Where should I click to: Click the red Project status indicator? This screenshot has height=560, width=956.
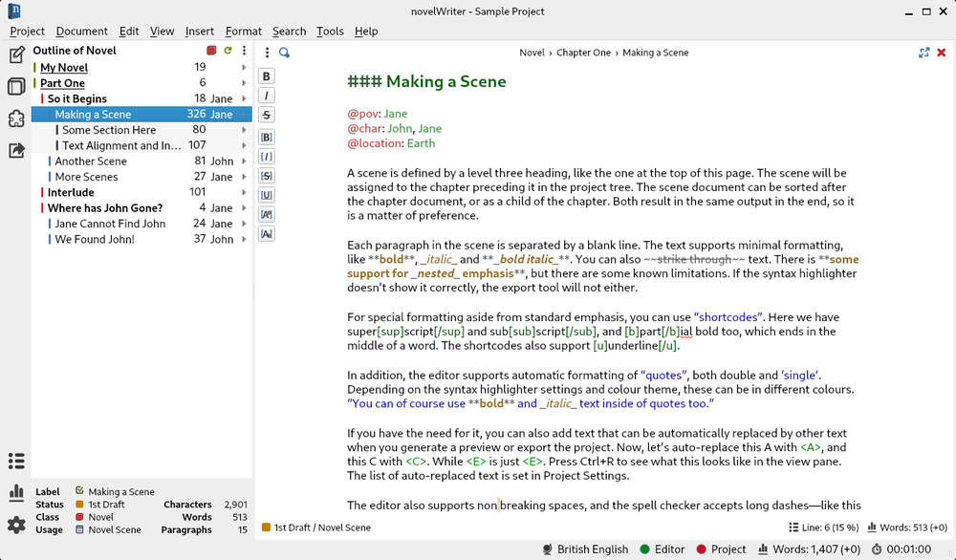(721, 549)
